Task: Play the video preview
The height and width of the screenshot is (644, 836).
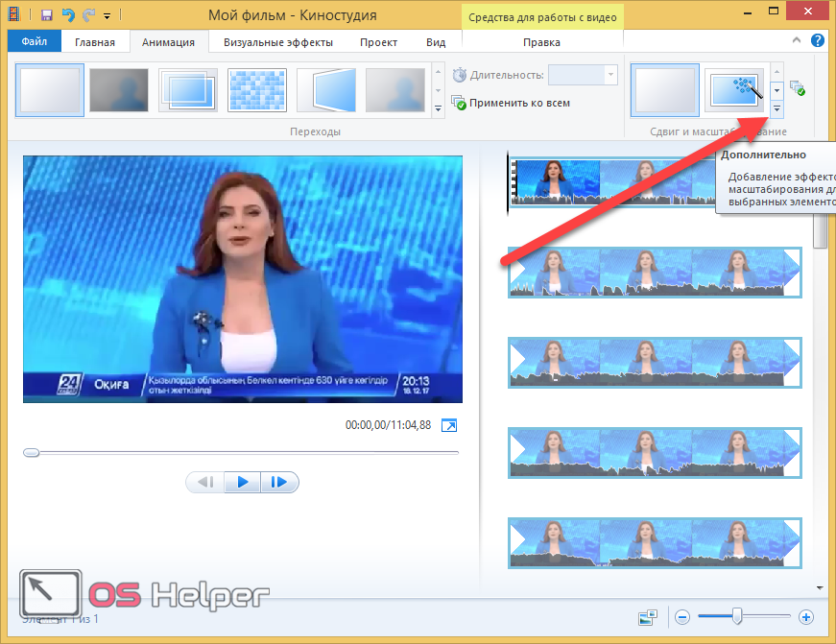Action: pos(243,482)
